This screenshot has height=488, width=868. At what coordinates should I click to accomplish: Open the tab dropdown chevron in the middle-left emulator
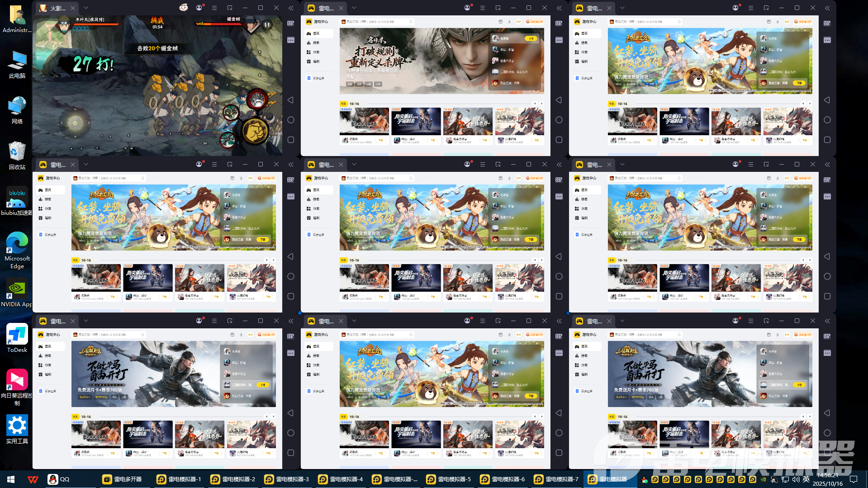(x=86, y=164)
